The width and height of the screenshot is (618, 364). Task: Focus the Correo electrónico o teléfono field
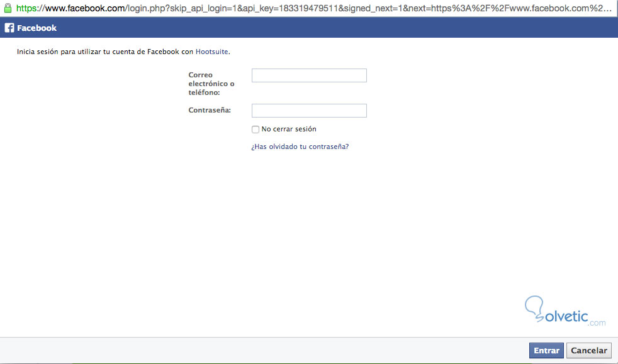pos(309,75)
